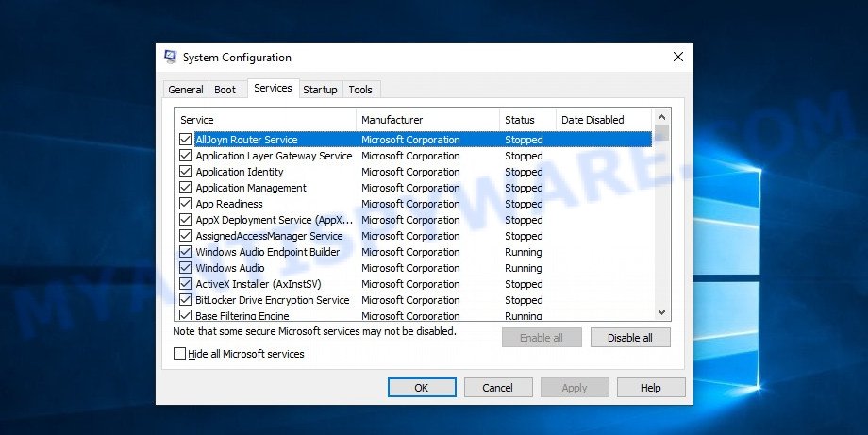Click the services list scrollbar thumb
Image resolution: width=868 pixels, height=435 pixels.
pyautogui.click(x=661, y=133)
